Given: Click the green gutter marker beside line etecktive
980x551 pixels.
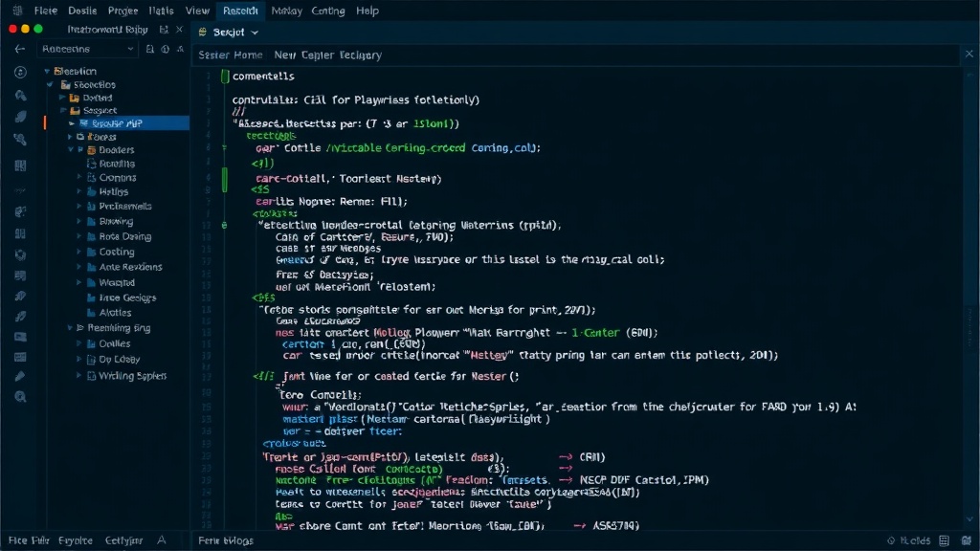Looking at the screenshot, I should coord(224,225).
